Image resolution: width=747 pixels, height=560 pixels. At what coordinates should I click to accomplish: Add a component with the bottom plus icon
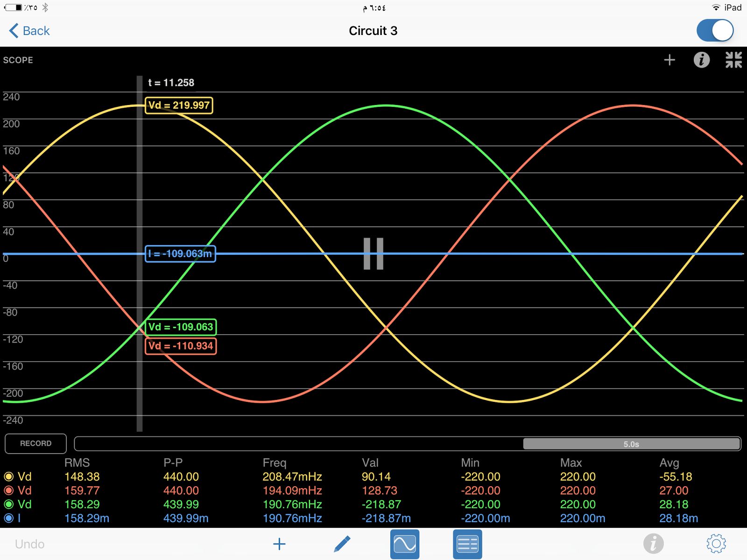coord(279,544)
